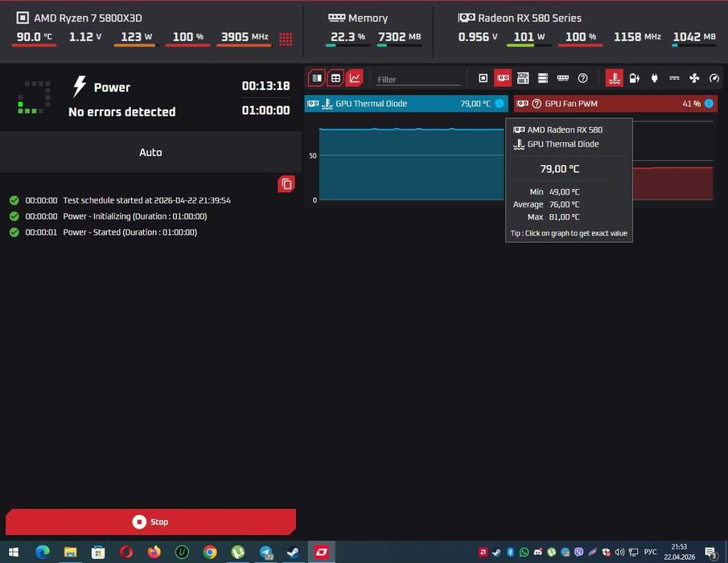Toggle memory module sensor filter
The image size is (728, 563).
pos(563,78)
